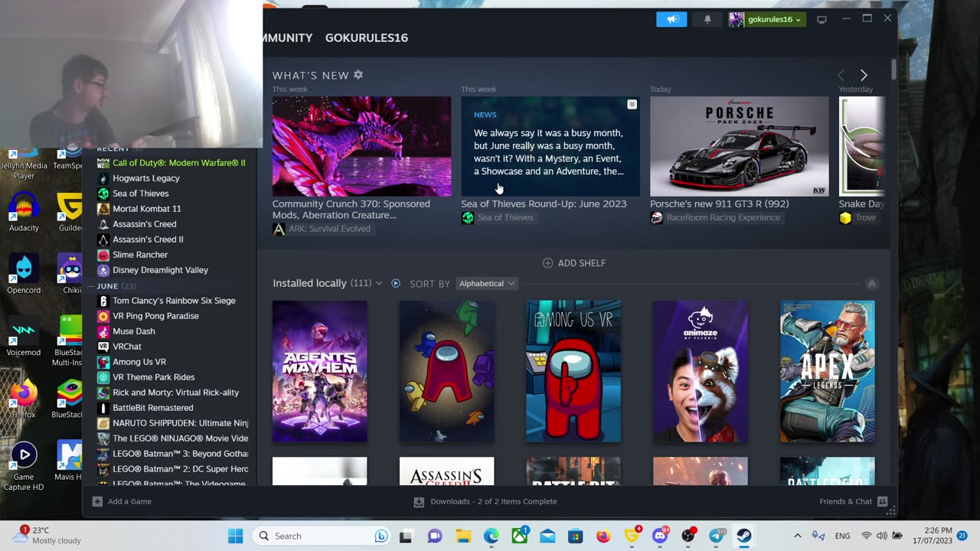Click the Trove yellow cube icon

(845, 218)
